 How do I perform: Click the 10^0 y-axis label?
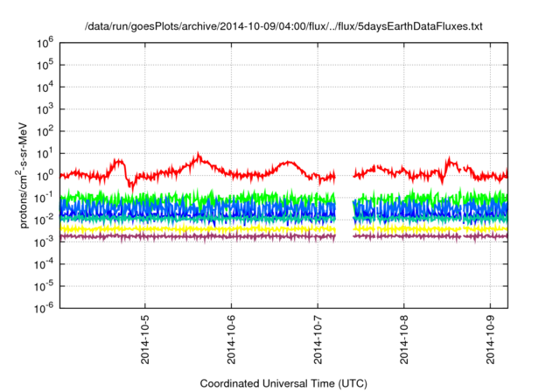pyautogui.click(x=45, y=177)
